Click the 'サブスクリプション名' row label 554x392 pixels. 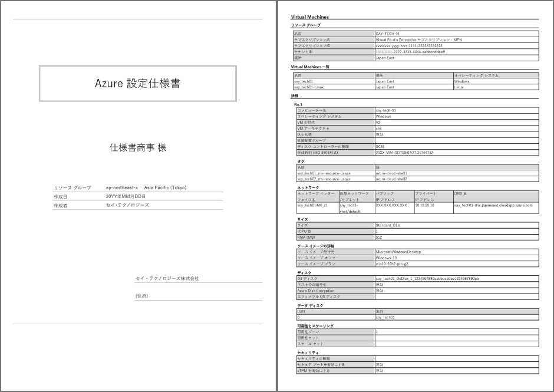click(x=312, y=40)
